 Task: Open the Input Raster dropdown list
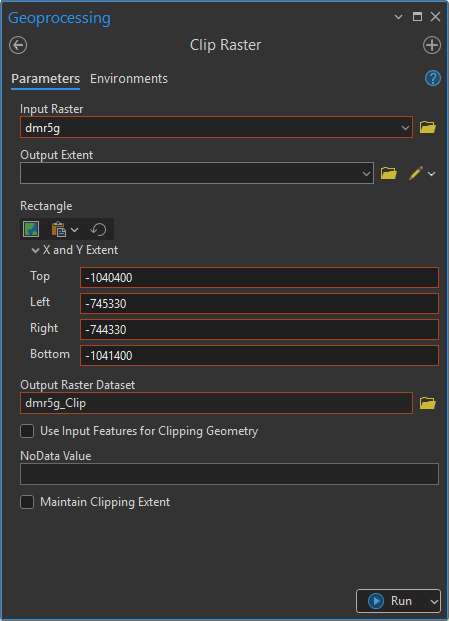pos(405,128)
